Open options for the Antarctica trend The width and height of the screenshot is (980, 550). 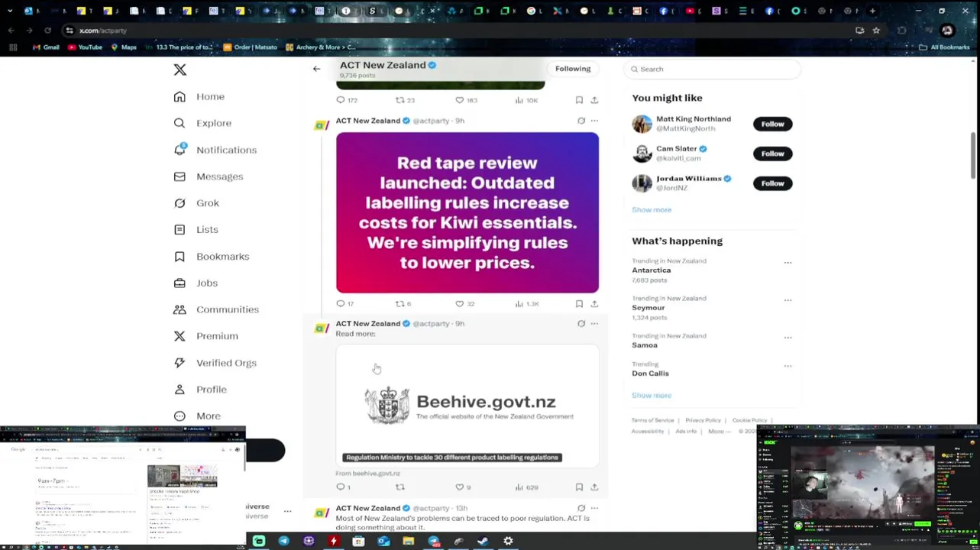(788, 263)
